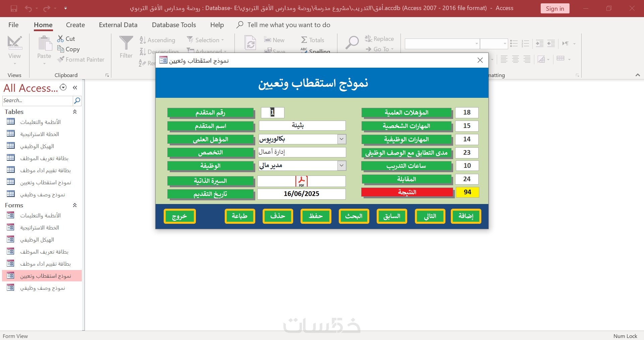Click the center alignment icon

coord(516,60)
